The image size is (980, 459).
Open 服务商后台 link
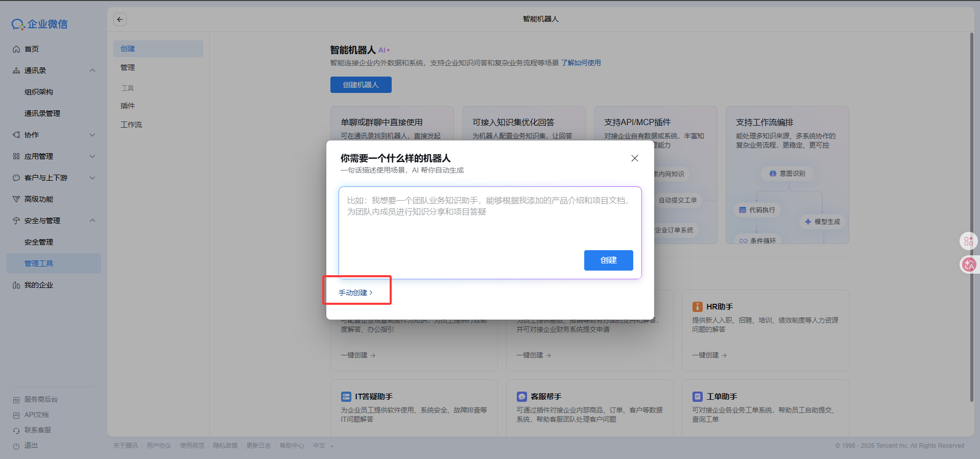41,399
